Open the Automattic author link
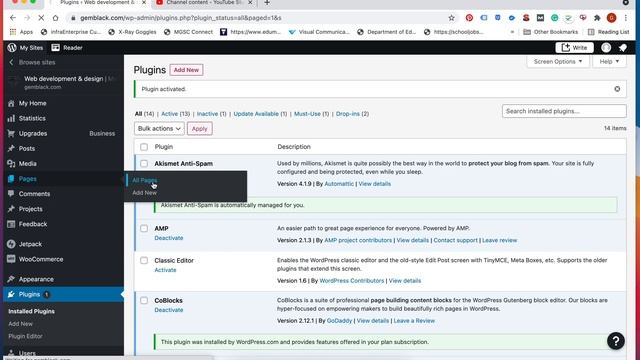 [x=339, y=184]
